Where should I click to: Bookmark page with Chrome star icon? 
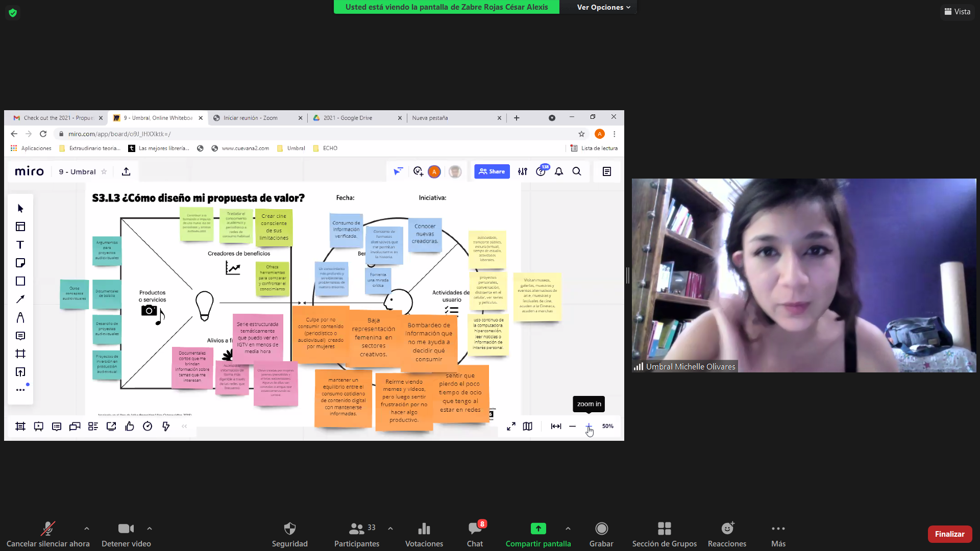point(581,134)
